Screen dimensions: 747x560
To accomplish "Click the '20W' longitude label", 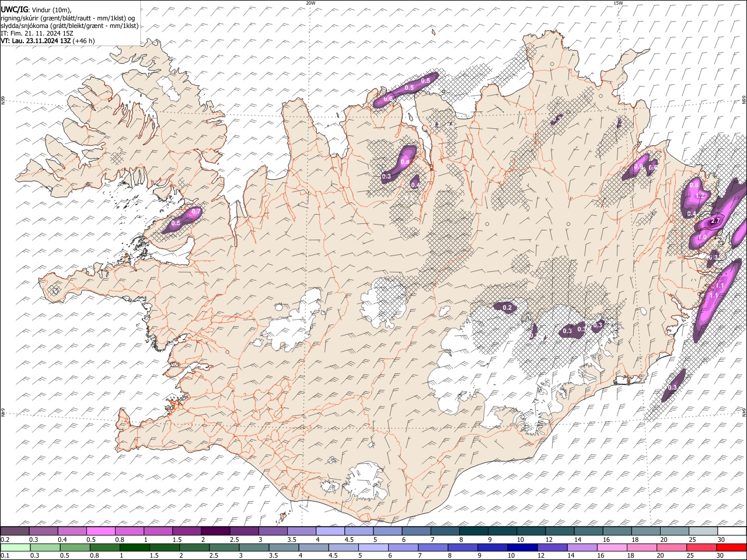I will point(310,3).
